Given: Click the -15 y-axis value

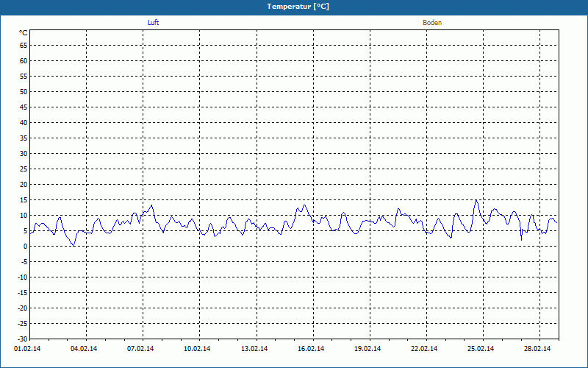Looking at the screenshot, I should pos(23,292).
